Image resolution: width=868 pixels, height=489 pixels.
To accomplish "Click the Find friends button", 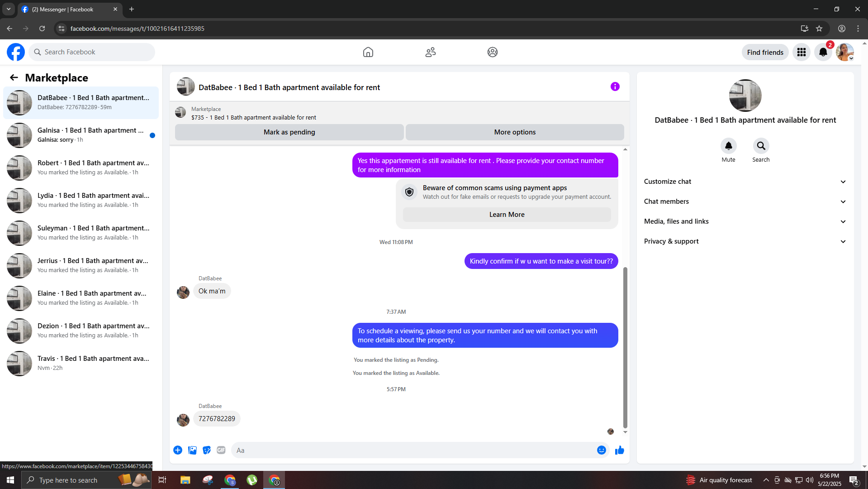I will click(765, 52).
